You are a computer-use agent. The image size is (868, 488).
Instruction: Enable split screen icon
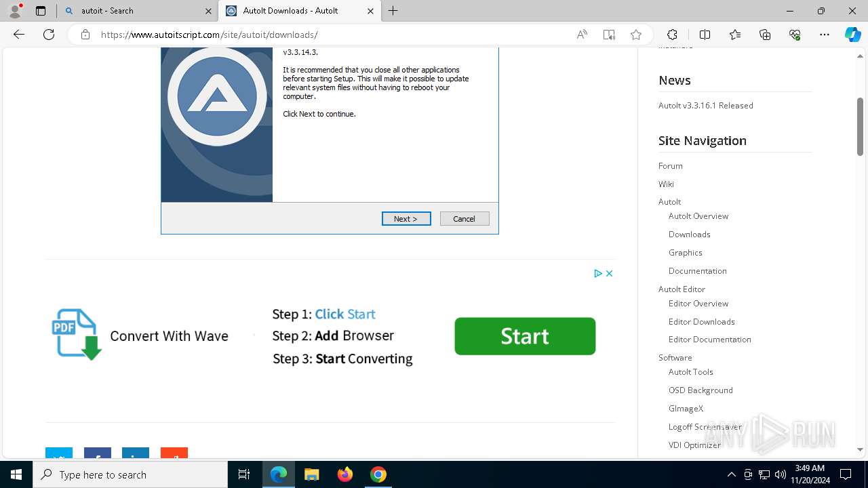(705, 35)
